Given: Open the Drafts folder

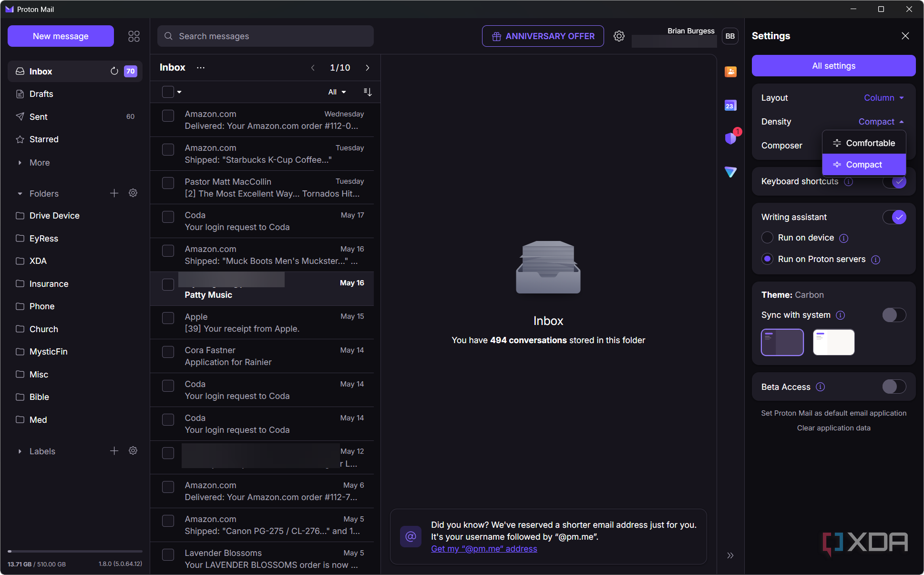Looking at the screenshot, I should tap(75, 94).
